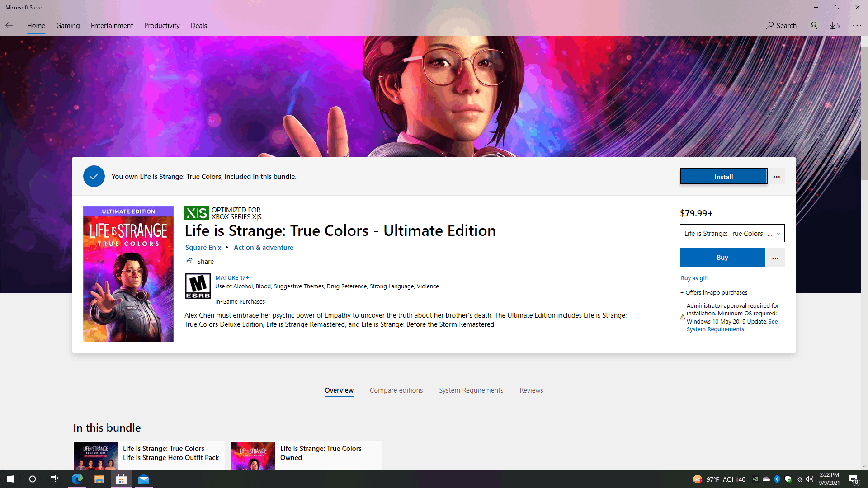868x488 pixels.
Task: Open the OneDrive cloud tray icon
Action: tap(766, 479)
